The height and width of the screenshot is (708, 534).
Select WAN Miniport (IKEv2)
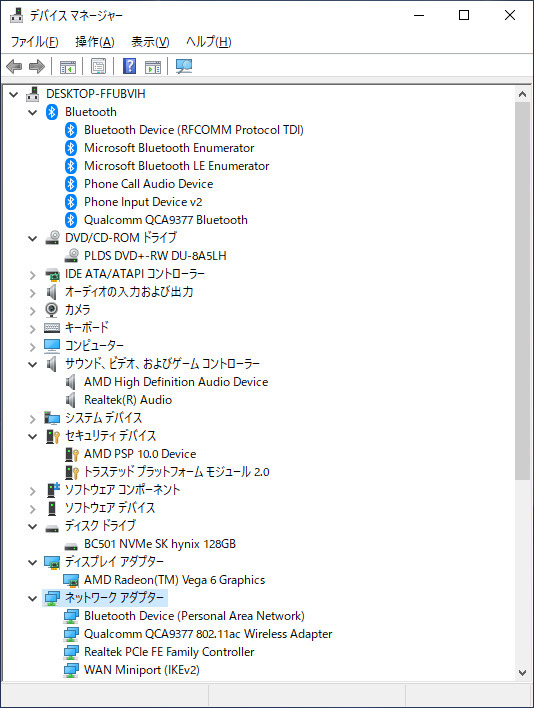click(x=142, y=670)
